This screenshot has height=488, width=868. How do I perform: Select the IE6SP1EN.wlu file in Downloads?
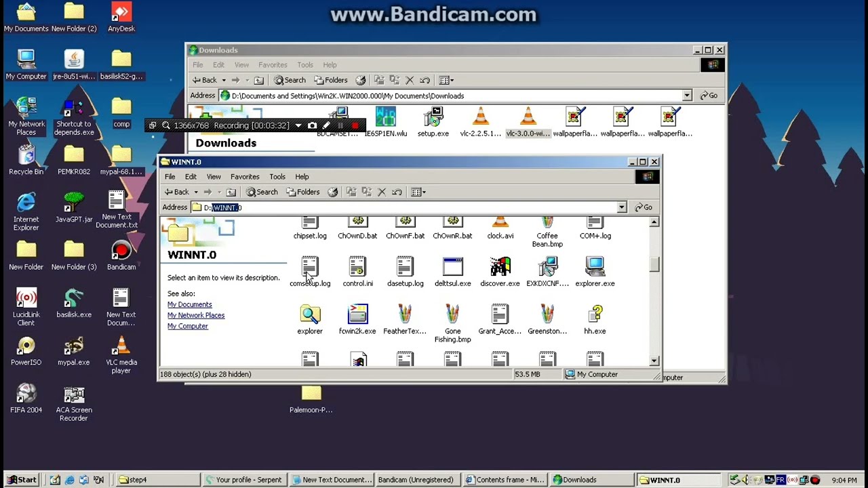pos(385,122)
